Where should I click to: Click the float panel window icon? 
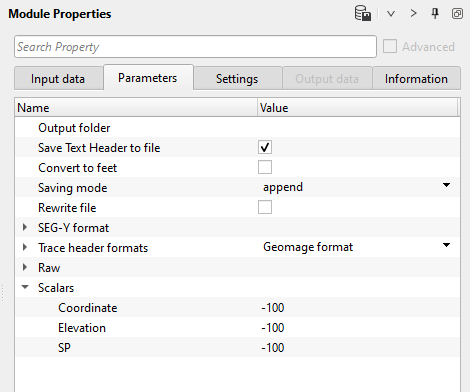[457, 14]
